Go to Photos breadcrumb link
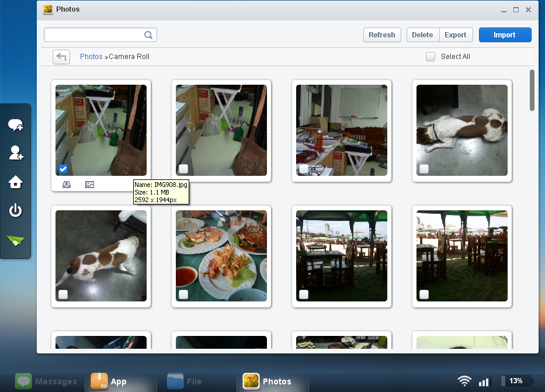Viewport: 545px width, 392px height. 91,57
